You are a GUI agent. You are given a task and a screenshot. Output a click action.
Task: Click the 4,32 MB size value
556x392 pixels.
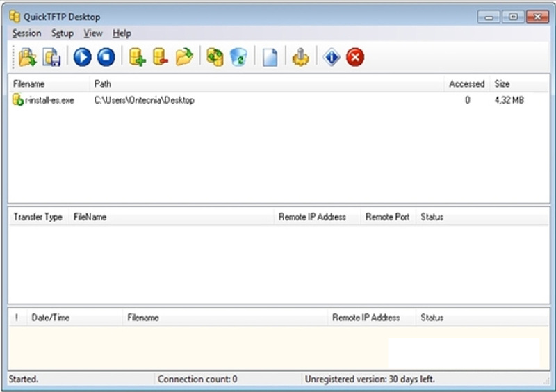coord(509,100)
